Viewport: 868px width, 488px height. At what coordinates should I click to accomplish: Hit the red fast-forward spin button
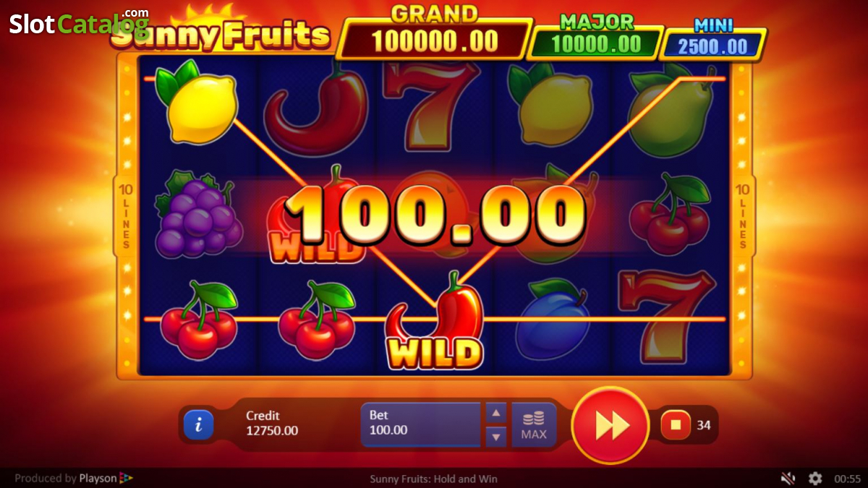[x=611, y=426]
